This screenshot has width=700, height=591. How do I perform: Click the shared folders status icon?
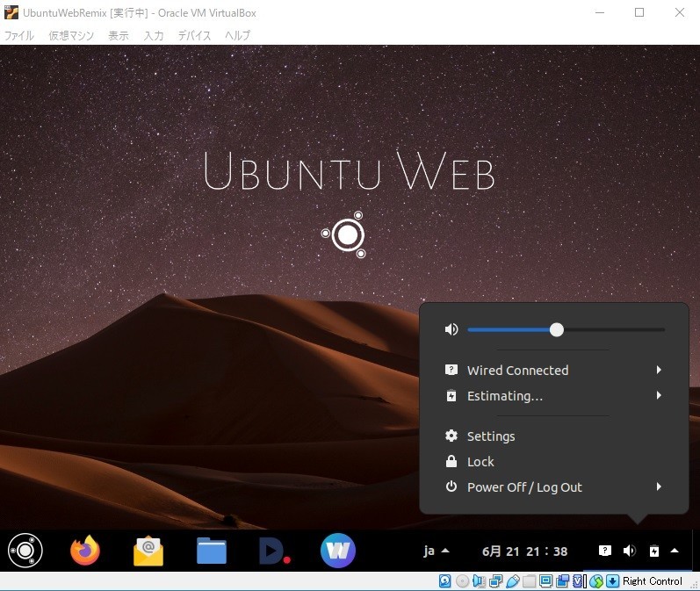click(x=529, y=580)
